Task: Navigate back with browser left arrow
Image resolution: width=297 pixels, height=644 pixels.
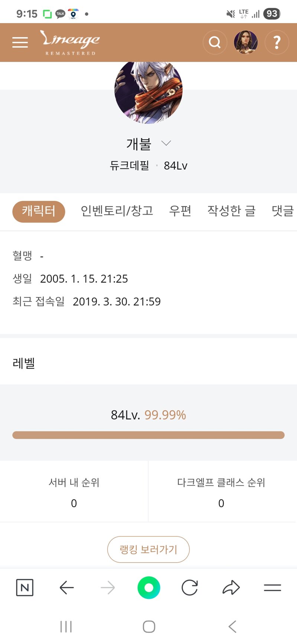Action: (67, 588)
